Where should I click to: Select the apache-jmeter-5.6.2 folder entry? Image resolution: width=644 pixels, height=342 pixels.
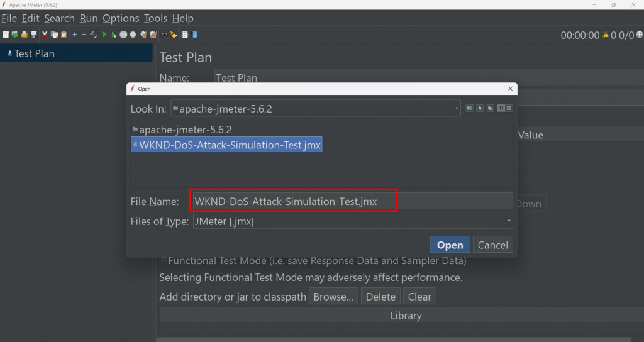pyautogui.click(x=182, y=130)
